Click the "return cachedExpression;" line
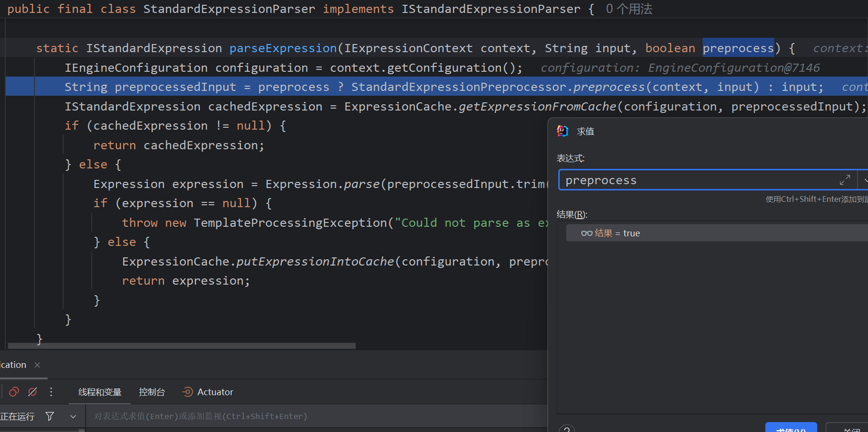 tap(179, 145)
